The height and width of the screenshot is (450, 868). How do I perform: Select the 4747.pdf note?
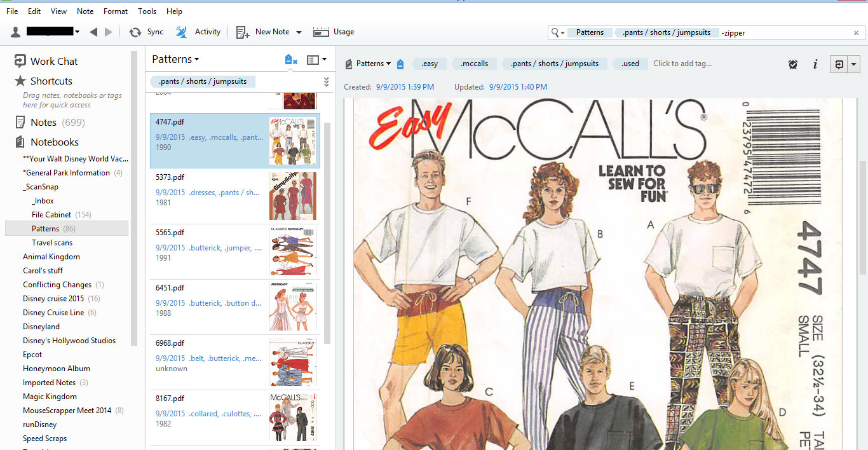point(234,140)
